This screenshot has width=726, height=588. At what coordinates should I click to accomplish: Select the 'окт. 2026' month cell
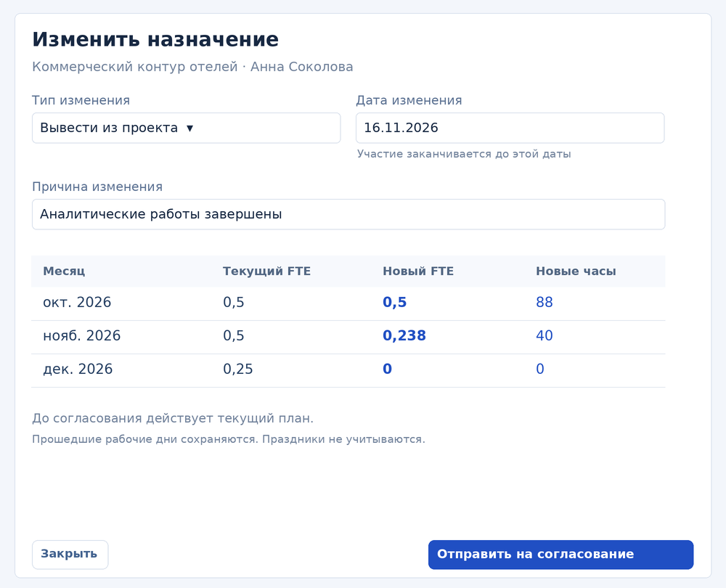pyautogui.click(x=77, y=302)
